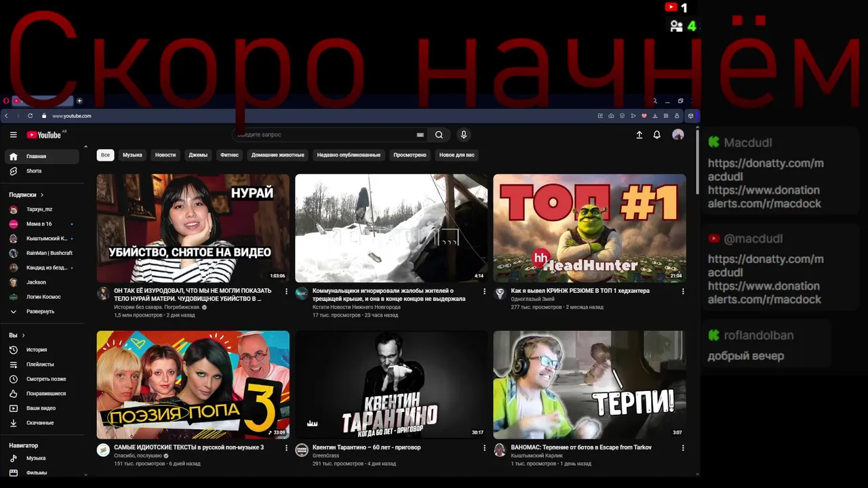
Task: Reload the page in browser
Action: pos(31,116)
